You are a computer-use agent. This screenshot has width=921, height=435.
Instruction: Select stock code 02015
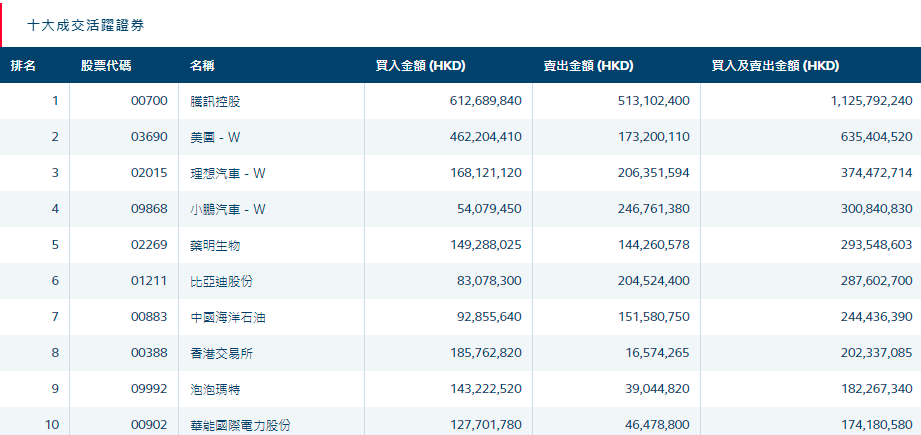tap(149, 173)
